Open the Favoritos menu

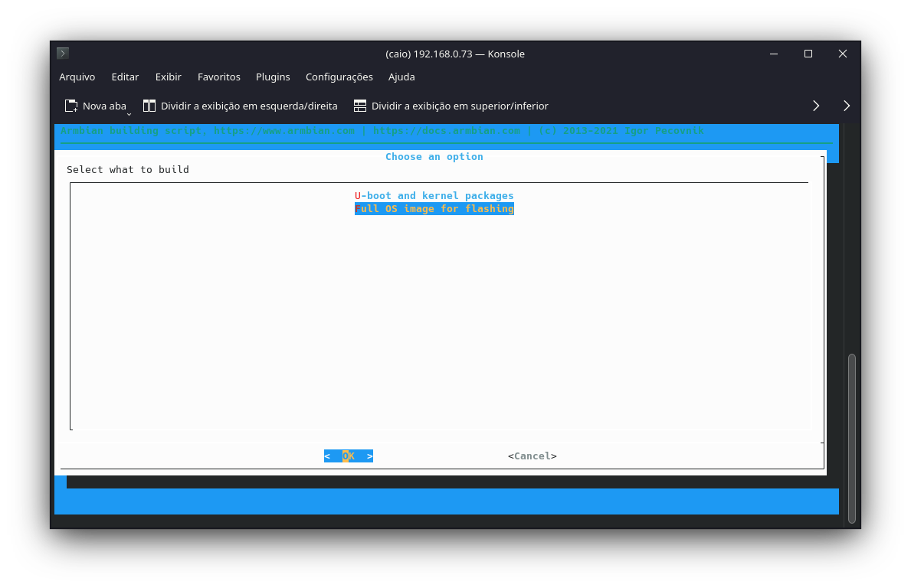[218, 77]
